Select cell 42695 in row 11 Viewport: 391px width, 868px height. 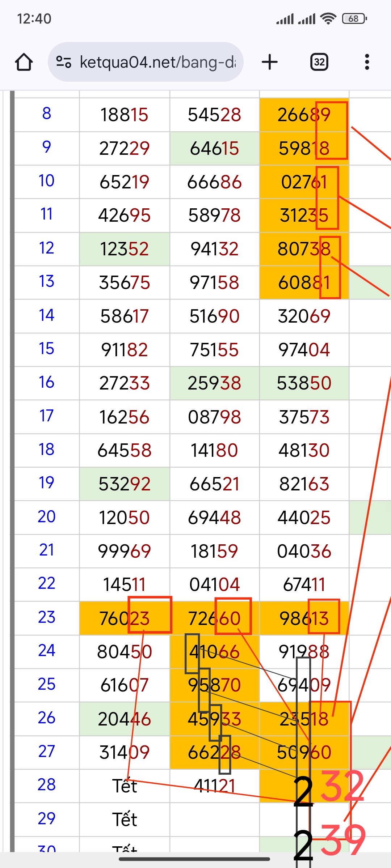tap(125, 216)
